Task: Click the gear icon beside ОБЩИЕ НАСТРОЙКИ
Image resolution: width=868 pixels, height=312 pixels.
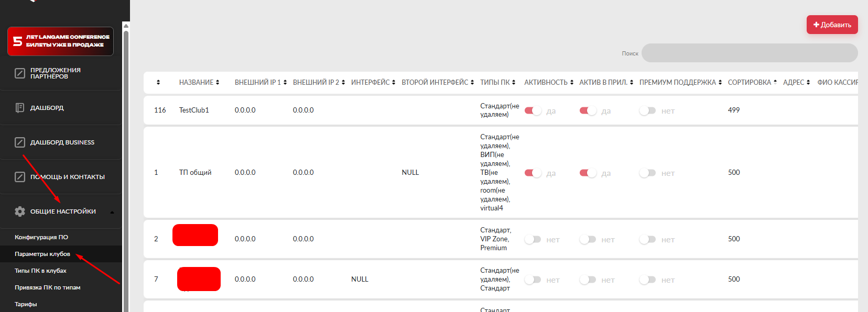Action: pos(20,211)
